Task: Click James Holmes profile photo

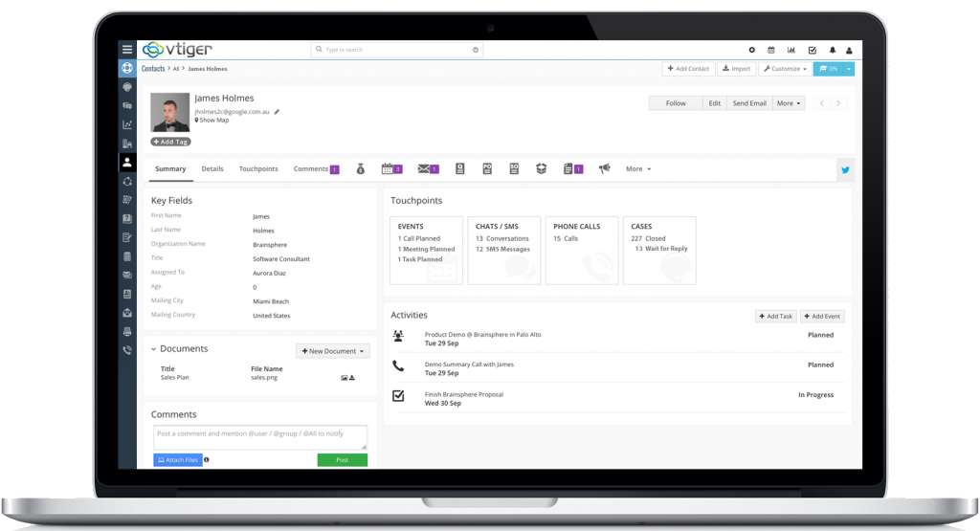Action: pos(169,113)
